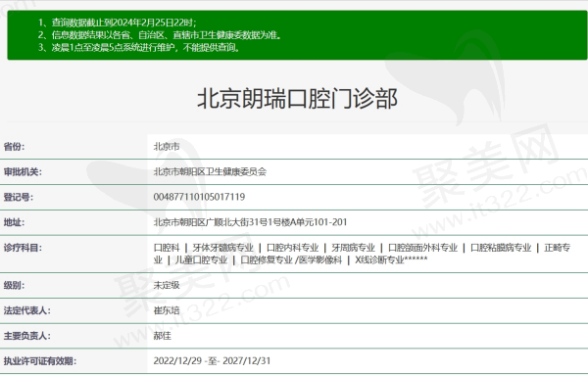Select 北京市朝阳区卫生健康委员会 text
Viewport: 588px width, 375px height.
pos(210,172)
